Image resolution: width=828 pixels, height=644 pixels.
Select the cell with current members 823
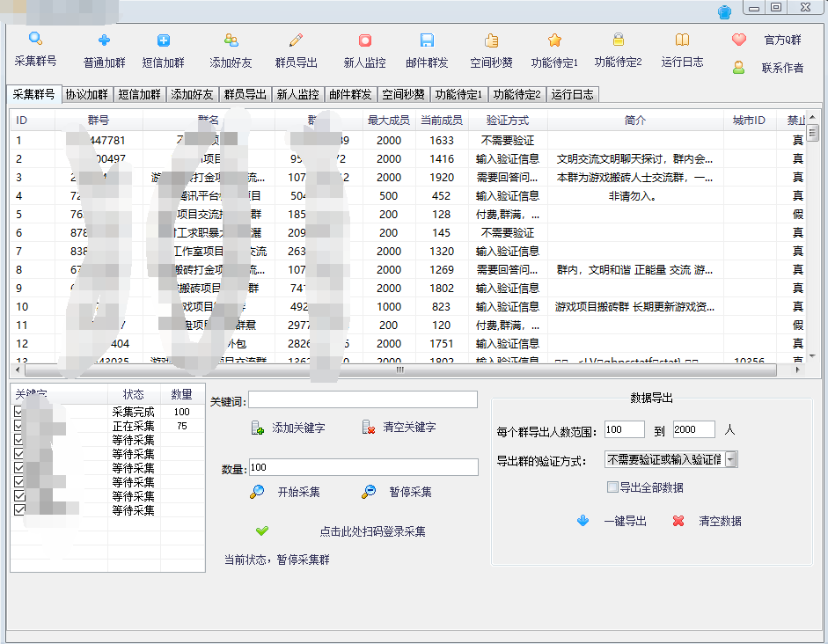(x=442, y=307)
